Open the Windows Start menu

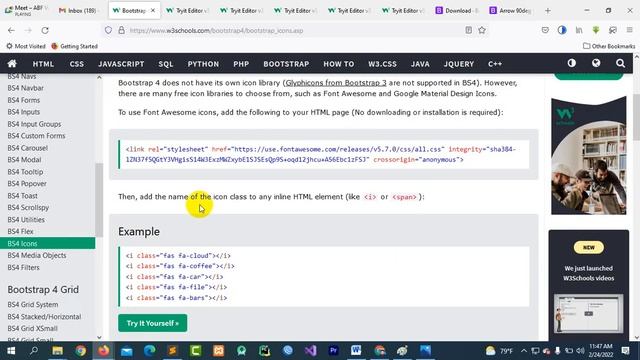point(11,351)
